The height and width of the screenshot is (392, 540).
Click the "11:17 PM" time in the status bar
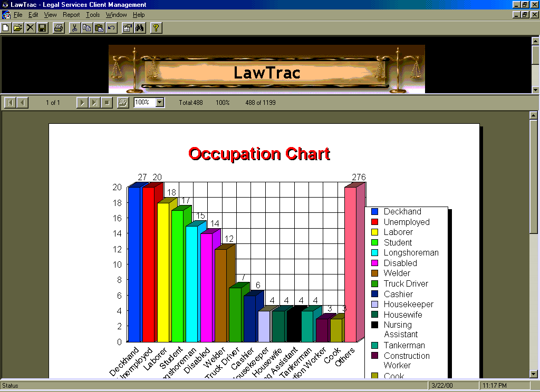click(495, 386)
